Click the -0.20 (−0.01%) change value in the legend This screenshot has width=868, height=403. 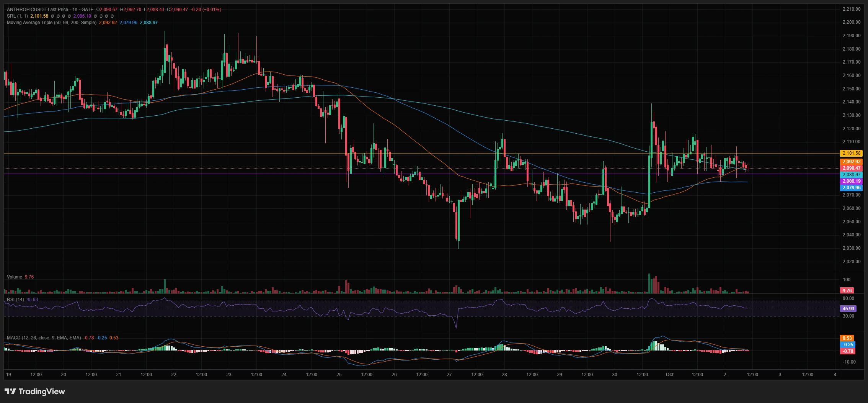click(206, 10)
